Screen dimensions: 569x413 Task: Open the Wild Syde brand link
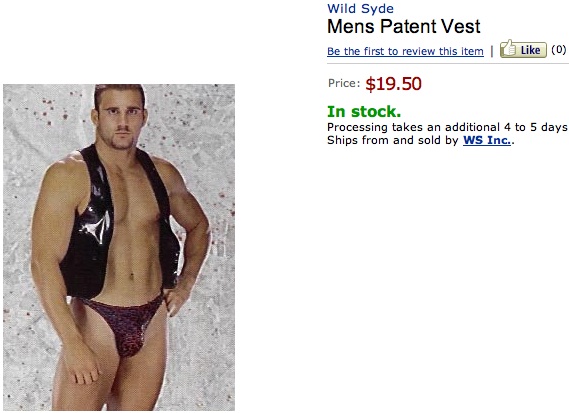[x=360, y=9]
